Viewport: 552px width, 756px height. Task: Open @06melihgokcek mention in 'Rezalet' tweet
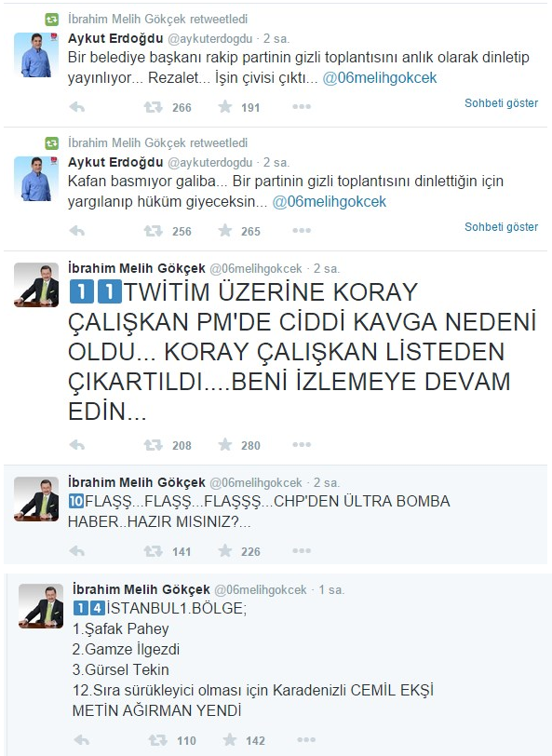(380, 78)
